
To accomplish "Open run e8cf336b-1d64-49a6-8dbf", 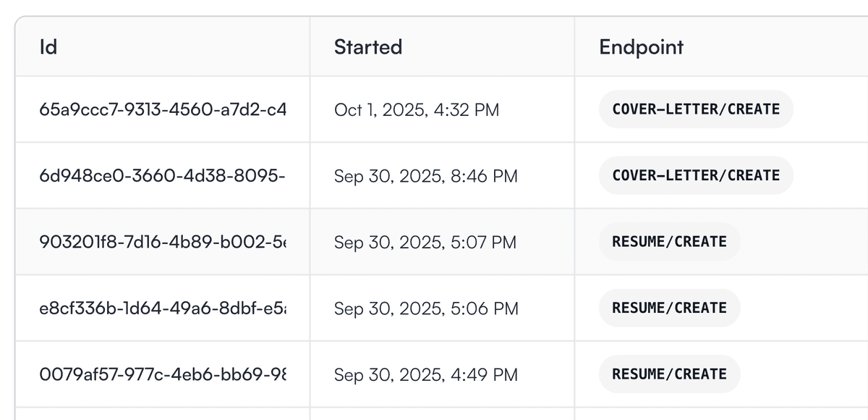I will pos(163,308).
